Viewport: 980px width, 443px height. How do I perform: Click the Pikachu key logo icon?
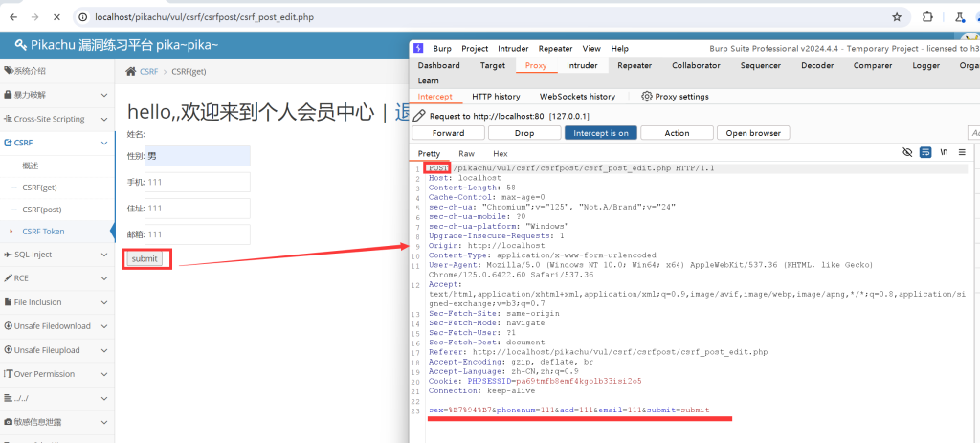click(x=21, y=45)
